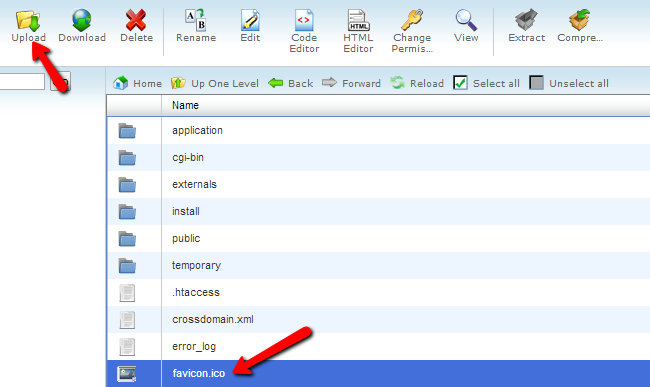Click Up One Level

point(215,83)
